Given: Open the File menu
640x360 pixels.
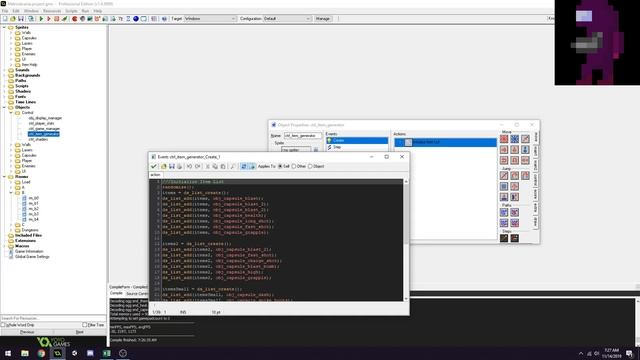Looking at the screenshot, I should pos(5,11).
